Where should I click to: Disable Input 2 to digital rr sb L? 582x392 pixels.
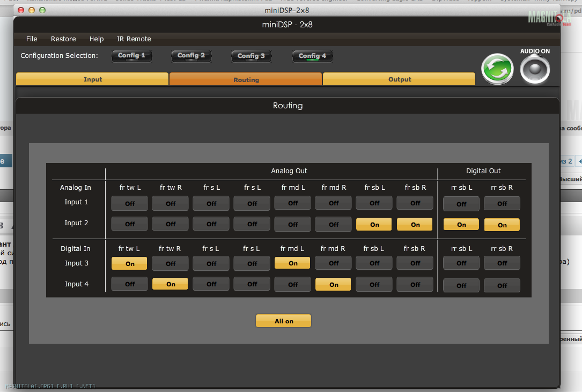click(x=461, y=225)
